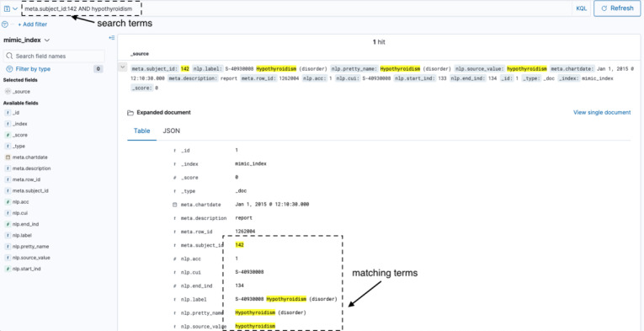
Task: Click the mimic_index value in the table
Action: 251,163
